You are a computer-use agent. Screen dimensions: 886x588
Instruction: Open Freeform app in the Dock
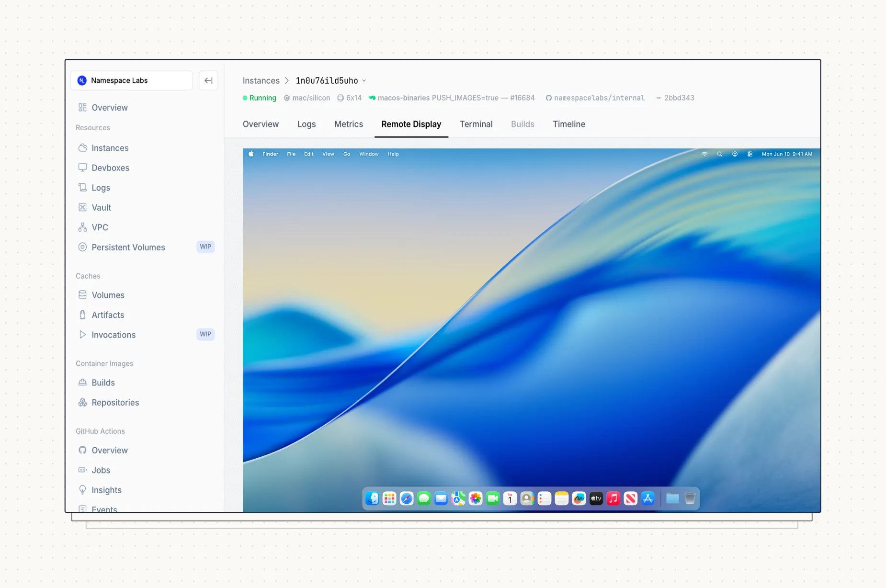tap(579, 498)
